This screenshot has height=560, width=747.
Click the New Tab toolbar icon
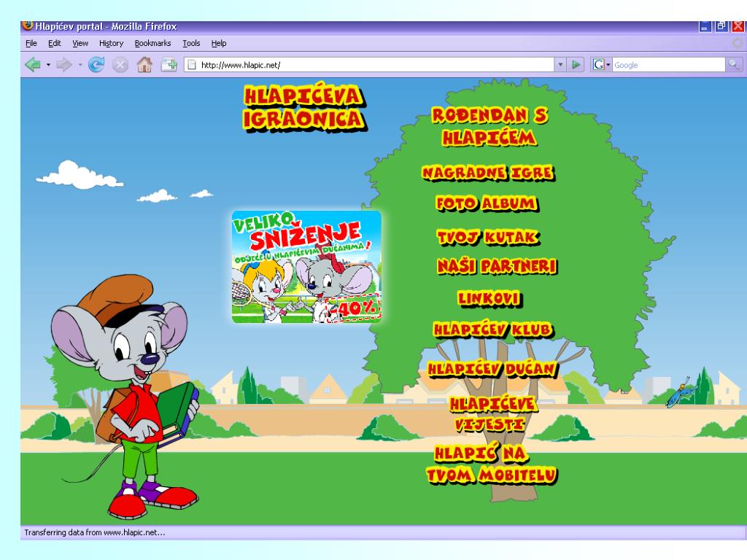(169, 64)
